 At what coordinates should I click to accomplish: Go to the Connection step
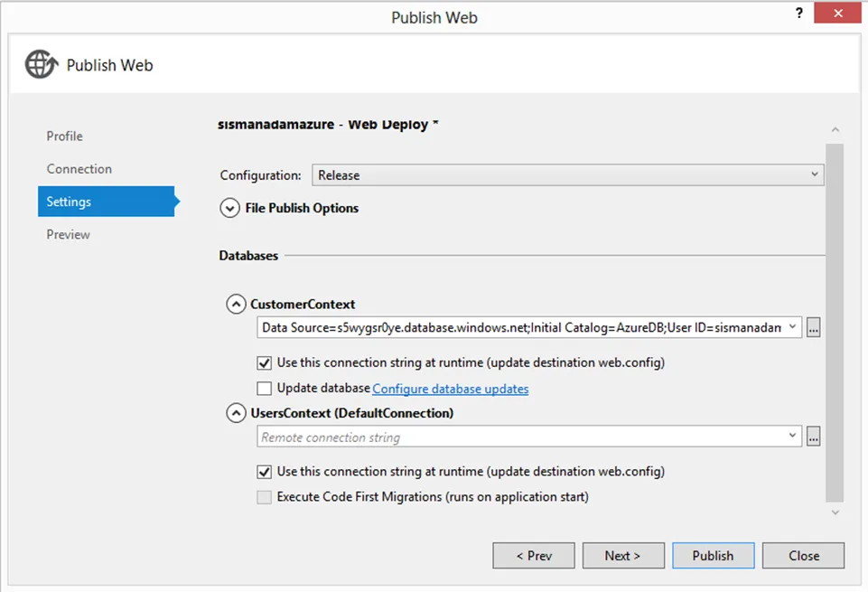click(79, 169)
